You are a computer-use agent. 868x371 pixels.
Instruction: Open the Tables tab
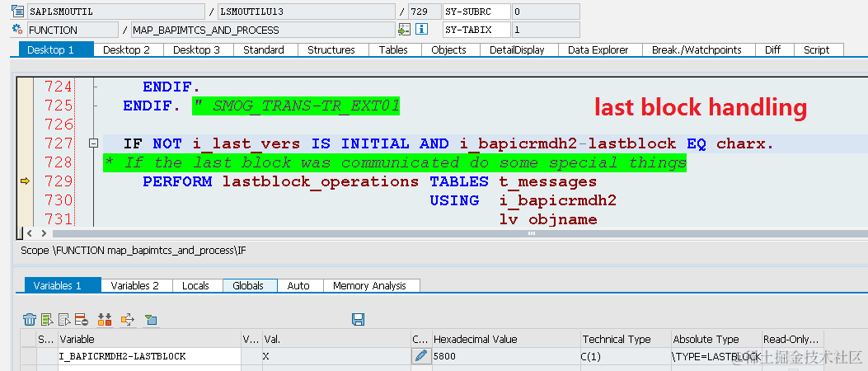[393, 49]
